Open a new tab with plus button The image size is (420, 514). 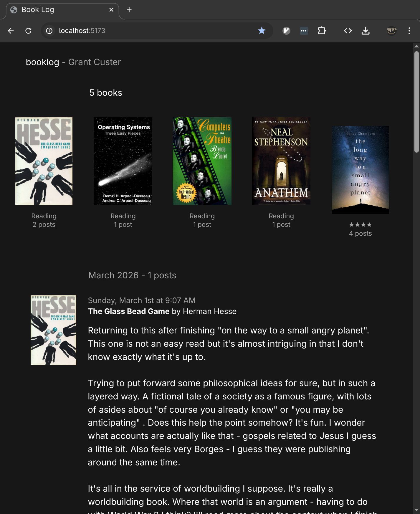[x=129, y=10]
